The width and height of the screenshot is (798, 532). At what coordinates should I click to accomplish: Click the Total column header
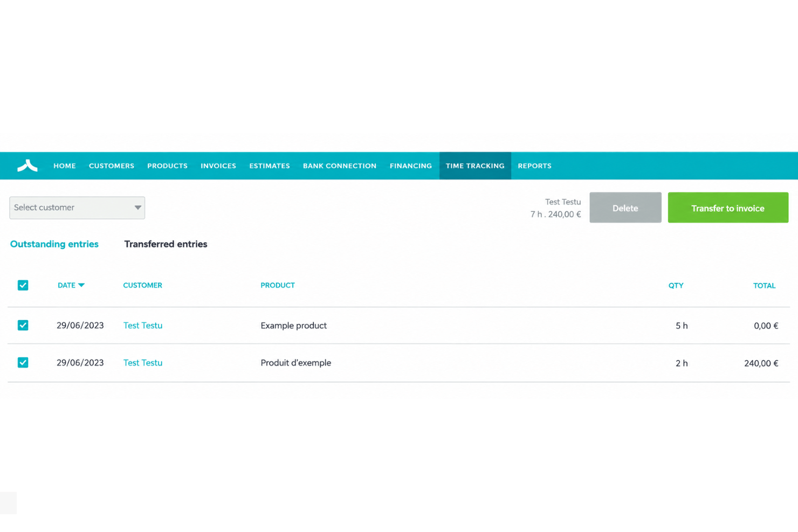(x=764, y=286)
